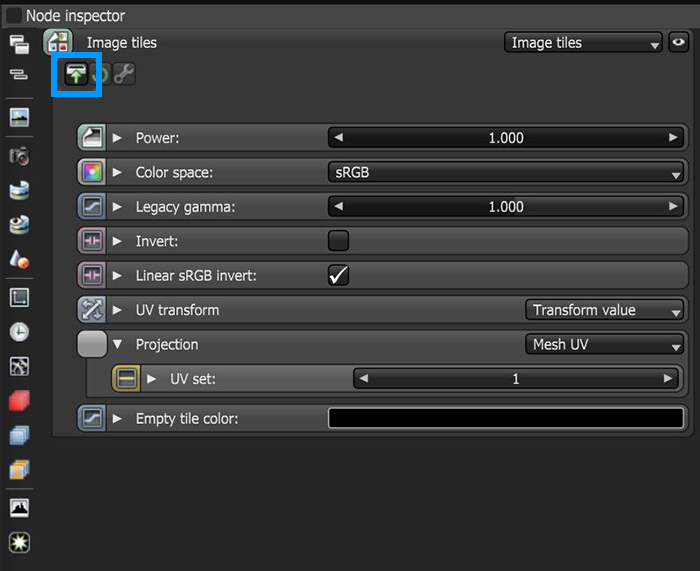Increase UV set with right arrow
Image resolution: width=700 pixels, height=571 pixels.
point(668,379)
